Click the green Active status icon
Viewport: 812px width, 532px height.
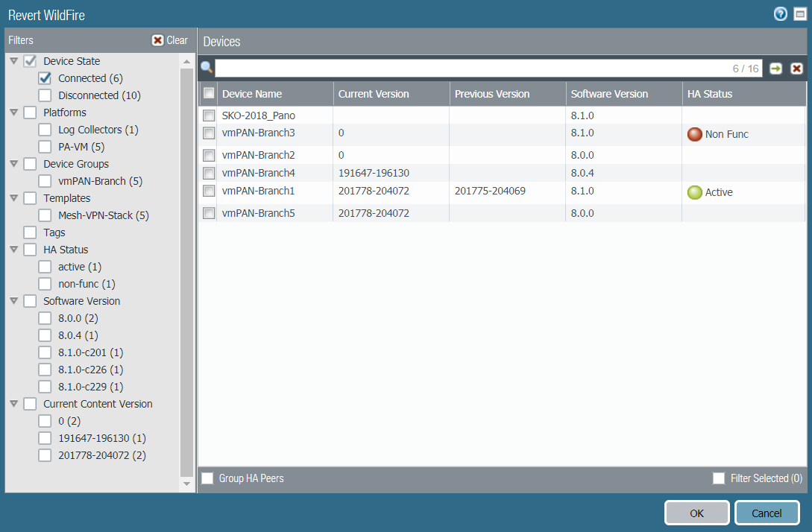pos(695,192)
